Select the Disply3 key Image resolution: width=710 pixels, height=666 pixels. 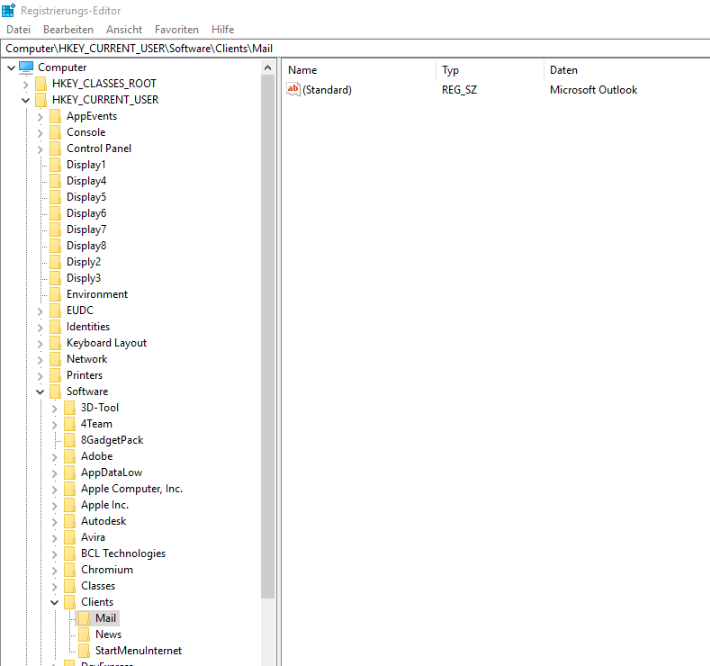pos(84,278)
